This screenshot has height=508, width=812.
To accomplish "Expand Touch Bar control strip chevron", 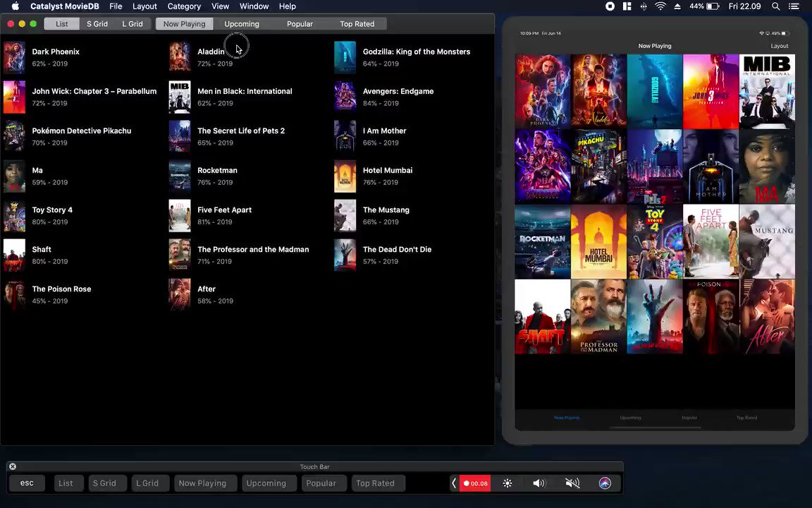I will tap(454, 483).
